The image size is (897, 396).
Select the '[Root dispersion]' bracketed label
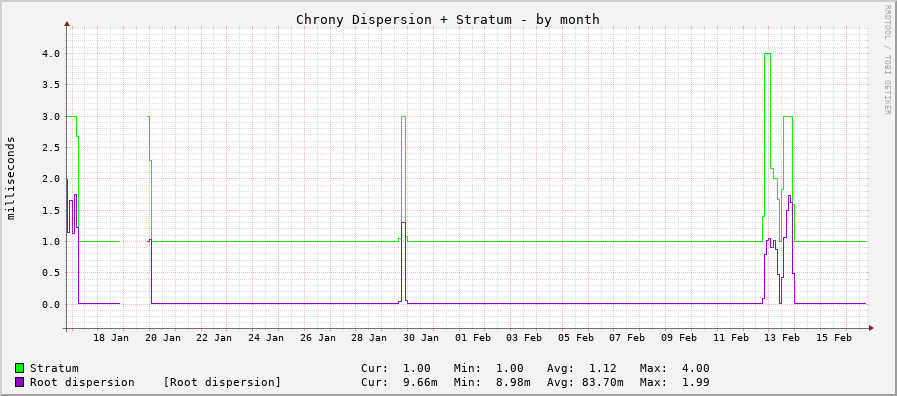point(222,382)
